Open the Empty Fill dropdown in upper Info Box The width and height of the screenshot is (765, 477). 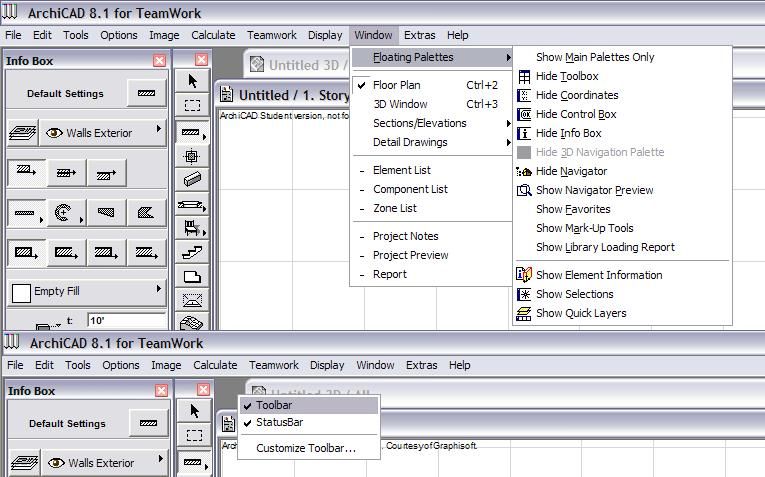click(x=159, y=289)
